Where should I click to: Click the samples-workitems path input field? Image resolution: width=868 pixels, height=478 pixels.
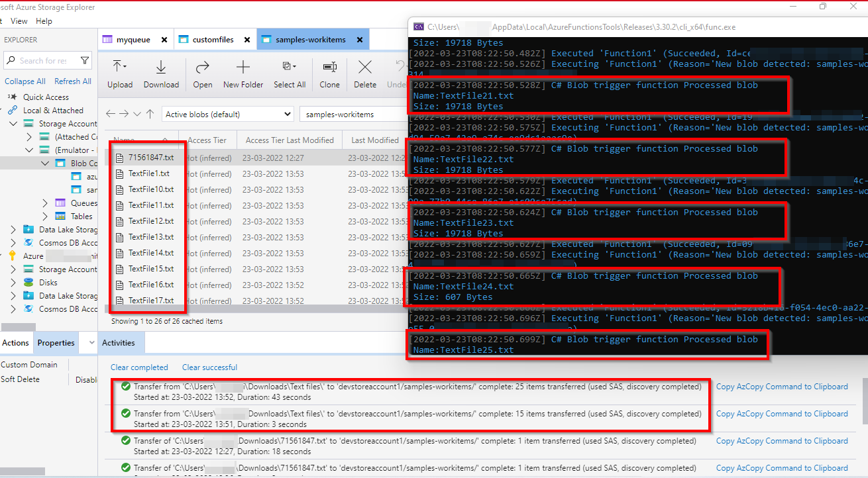coord(353,114)
